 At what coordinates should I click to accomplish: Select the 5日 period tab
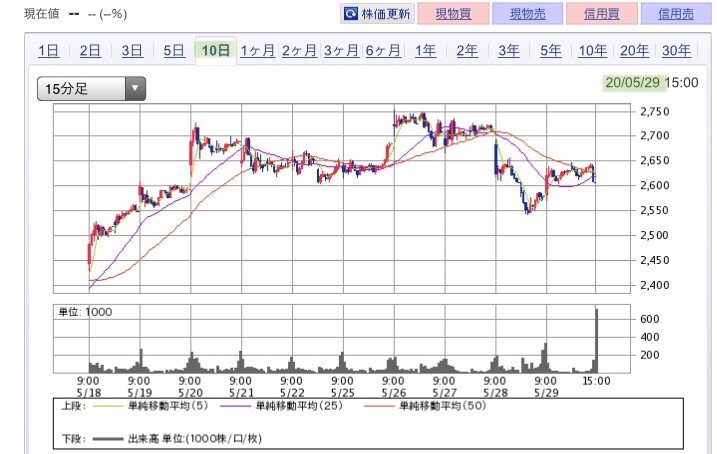coord(174,50)
